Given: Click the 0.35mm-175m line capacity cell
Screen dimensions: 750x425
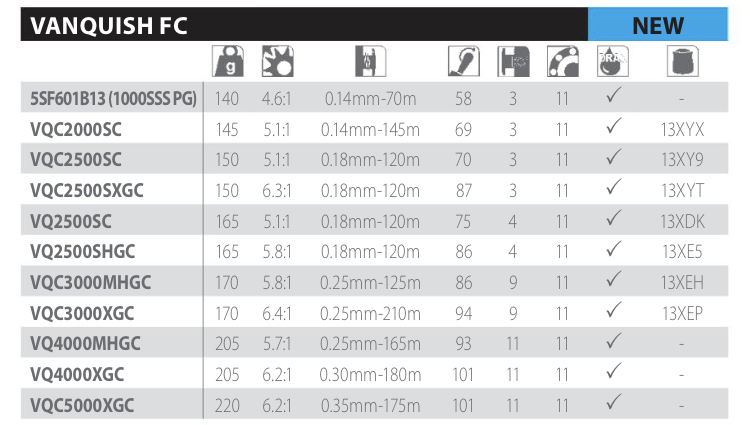Looking at the screenshot, I should click(x=370, y=406).
